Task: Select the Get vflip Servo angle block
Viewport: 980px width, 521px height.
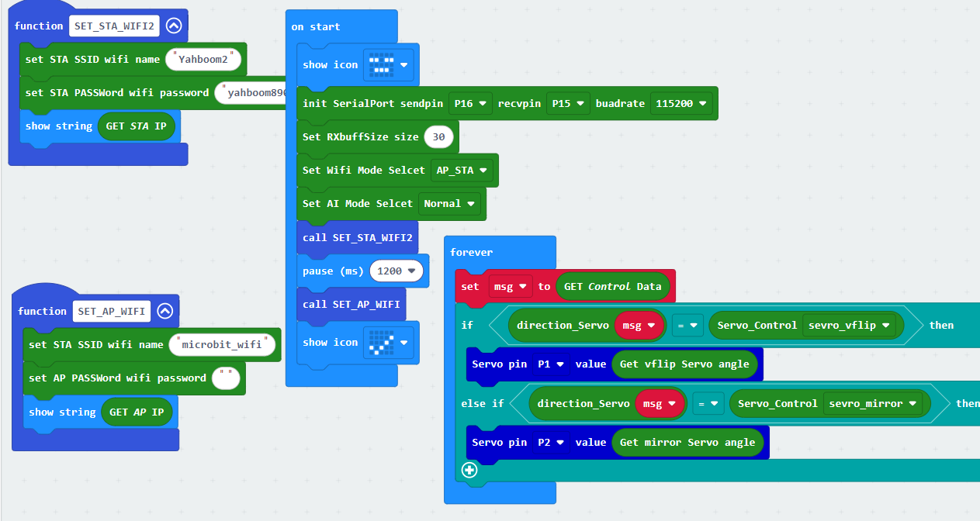Action: pyautogui.click(x=684, y=364)
